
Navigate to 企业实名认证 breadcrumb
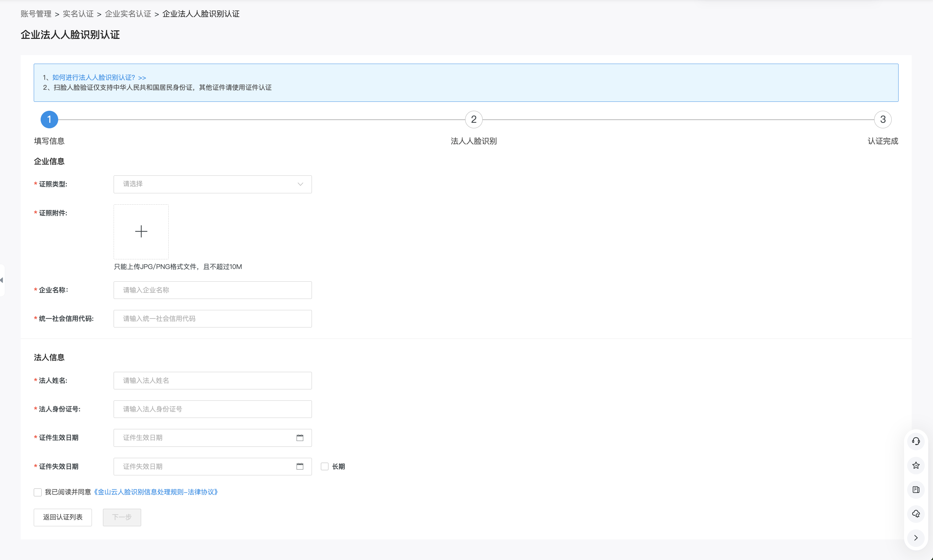[128, 14]
